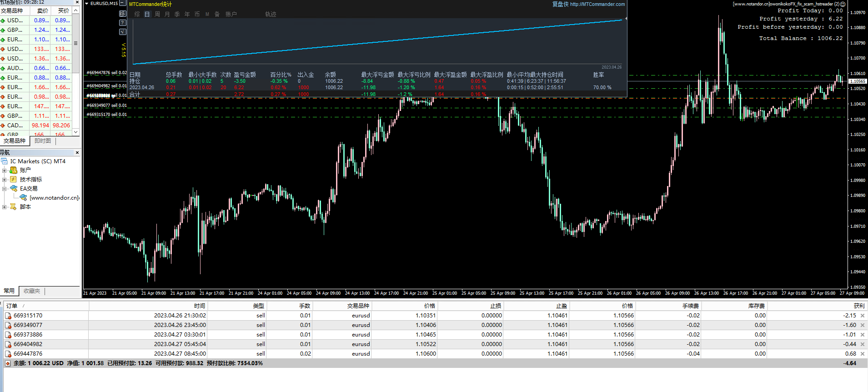The height and width of the screenshot is (392, 868).
Task: Expand the 脚本 tree node
Action: click(5, 207)
